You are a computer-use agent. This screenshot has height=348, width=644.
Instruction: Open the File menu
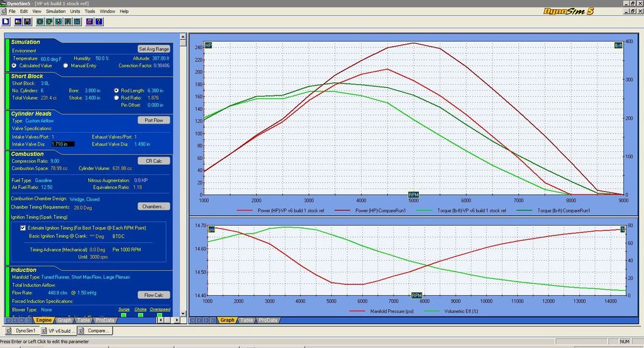point(13,11)
